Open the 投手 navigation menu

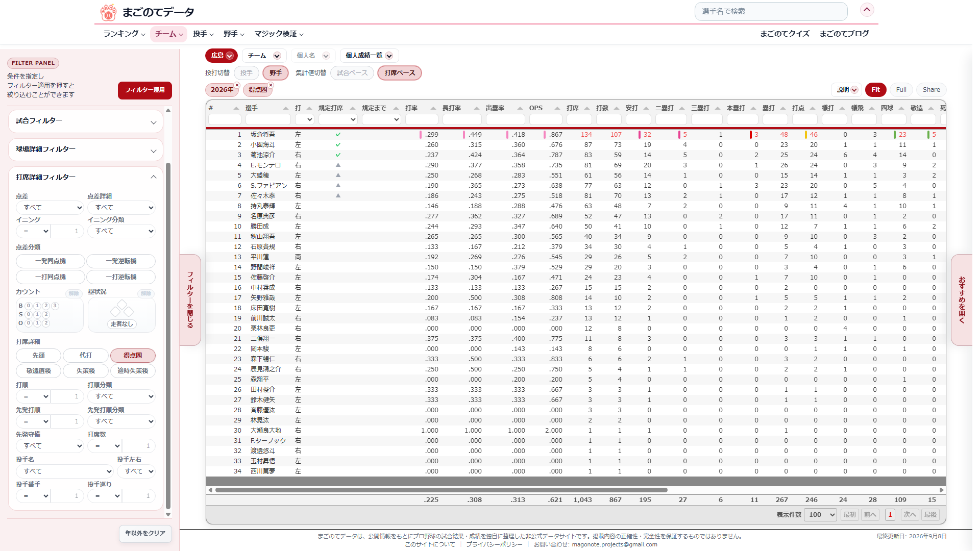pyautogui.click(x=203, y=34)
